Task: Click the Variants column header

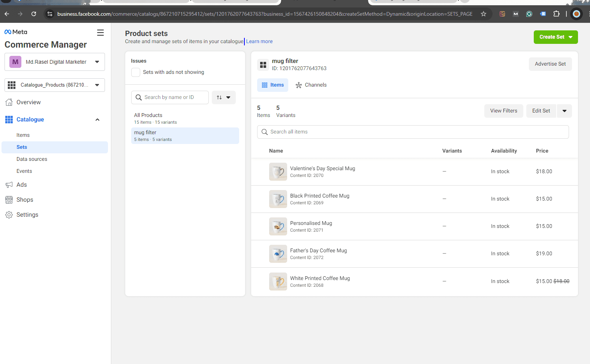Action: [x=452, y=151]
